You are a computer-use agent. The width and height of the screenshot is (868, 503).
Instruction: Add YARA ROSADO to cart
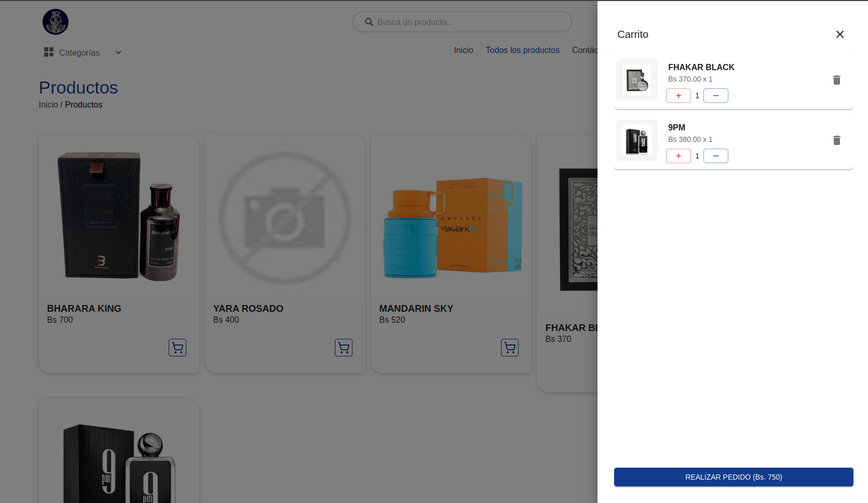(344, 348)
